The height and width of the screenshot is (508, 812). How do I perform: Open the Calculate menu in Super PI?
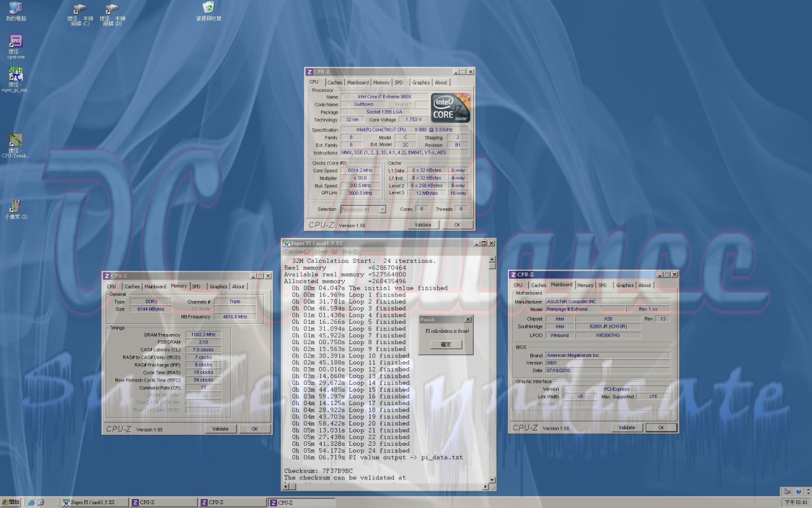tap(297, 251)
